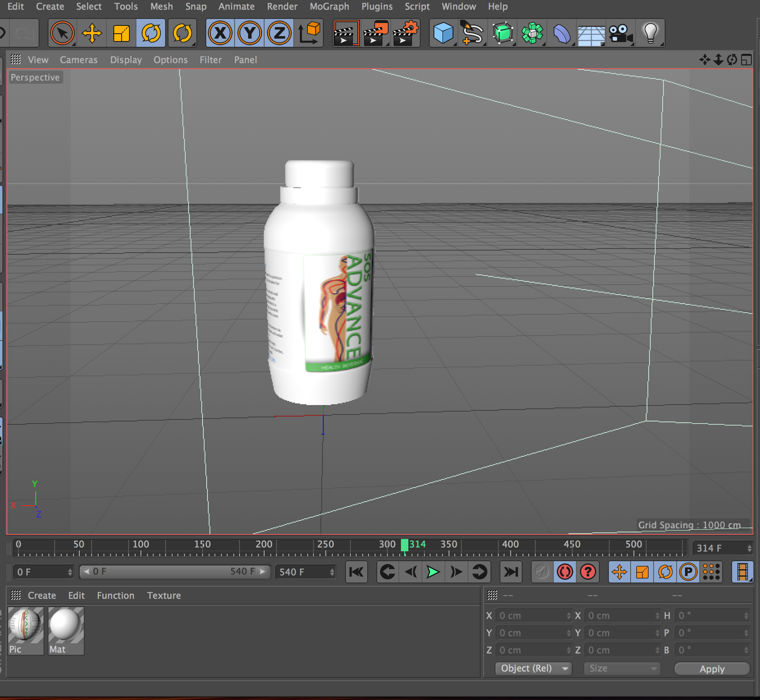Viewport: 760px width, 700px height.
Task: Open the Plugins menu
Action: coord(377,7)
